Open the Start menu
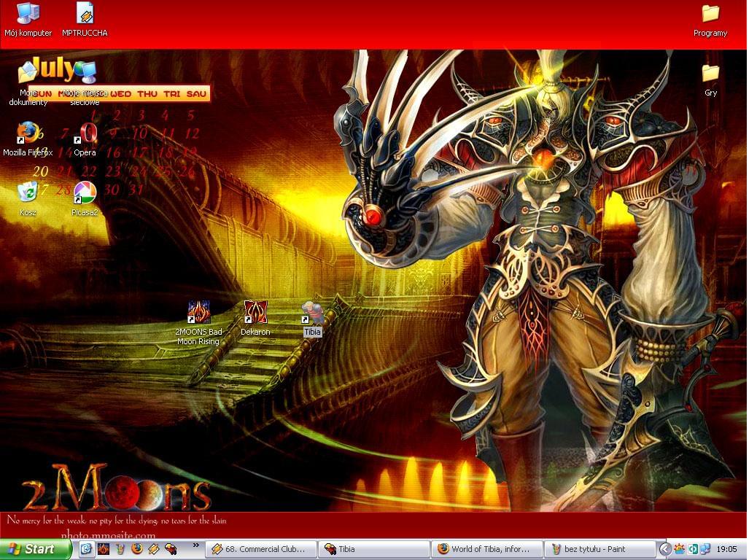 point(35,549)
